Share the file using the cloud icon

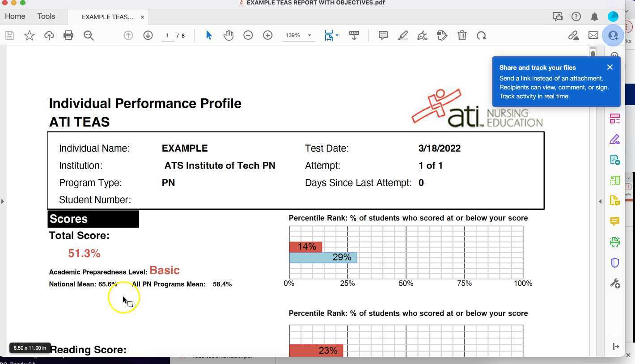tap(49, 35)
